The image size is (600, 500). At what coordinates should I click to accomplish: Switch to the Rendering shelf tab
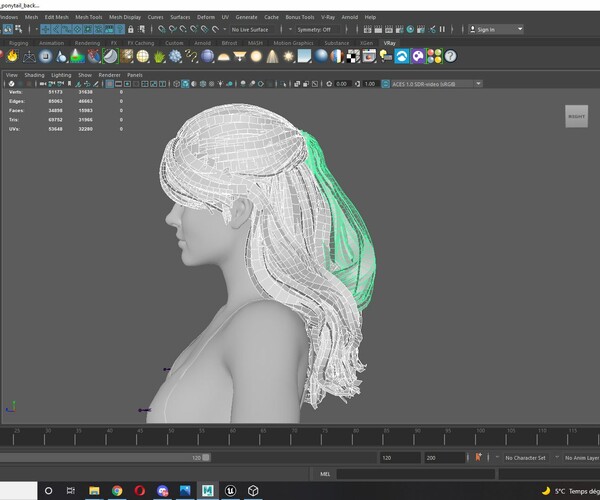pyautogui.click(x=87, y=43)
